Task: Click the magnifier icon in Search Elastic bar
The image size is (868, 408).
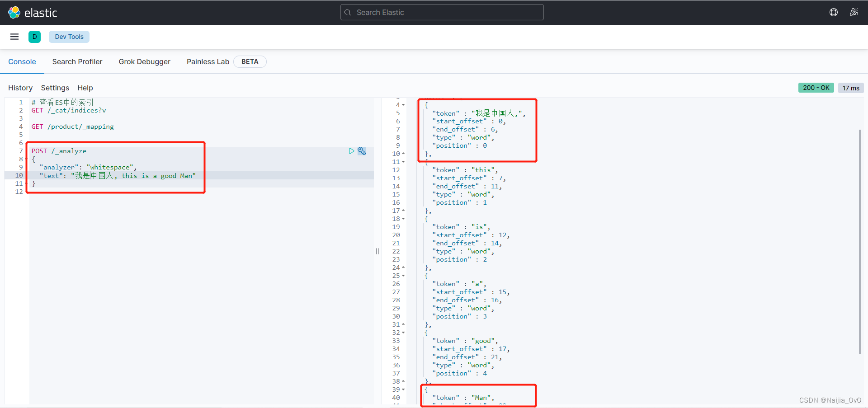Action: point(349,12)
